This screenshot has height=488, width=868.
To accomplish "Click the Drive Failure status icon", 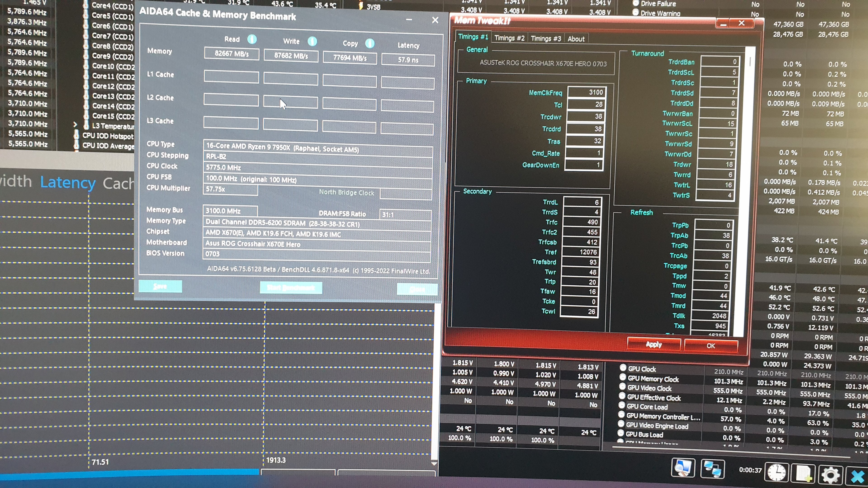I will [x=635, y=3].
